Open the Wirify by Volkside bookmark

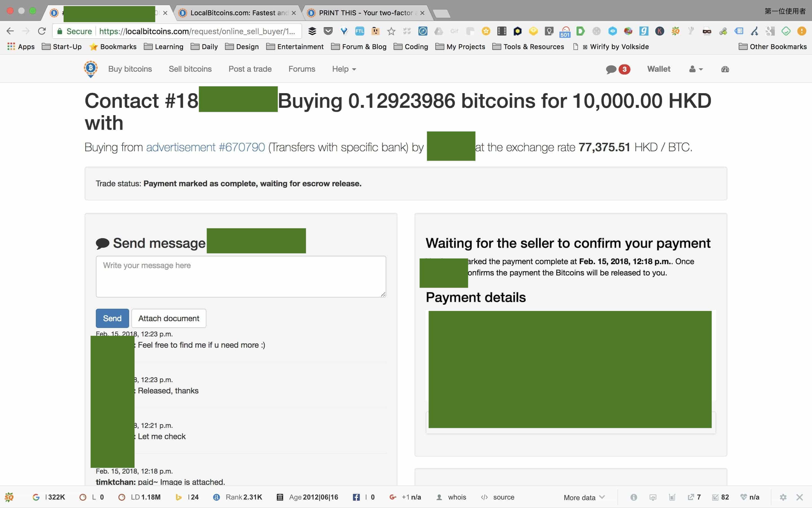(x=611, y=47)
